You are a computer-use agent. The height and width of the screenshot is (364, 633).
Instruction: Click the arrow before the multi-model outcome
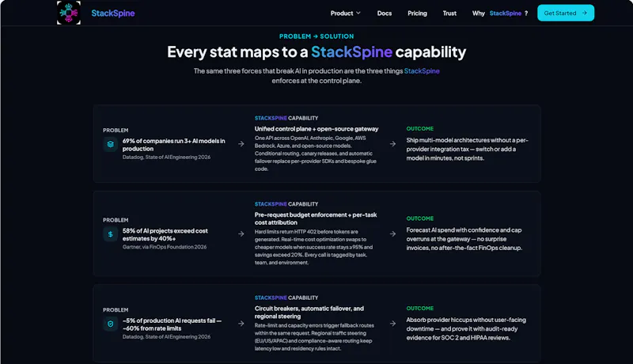point(392,144)
